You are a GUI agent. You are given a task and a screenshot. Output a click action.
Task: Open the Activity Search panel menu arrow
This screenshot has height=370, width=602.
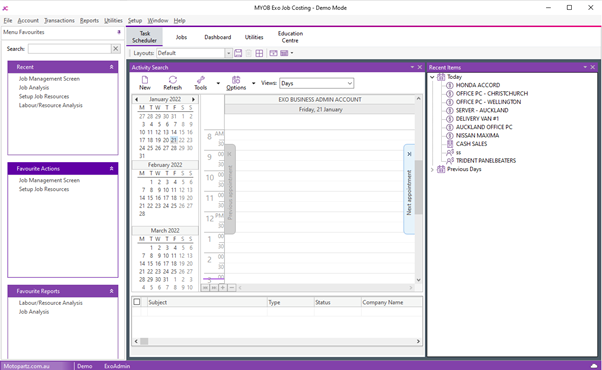(x=412, y=67)
